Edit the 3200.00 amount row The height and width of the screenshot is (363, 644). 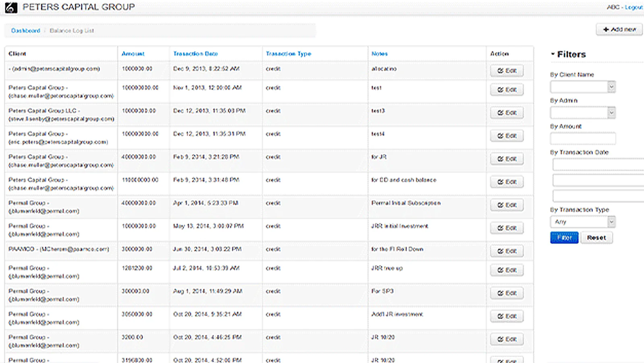coord(507,339)
